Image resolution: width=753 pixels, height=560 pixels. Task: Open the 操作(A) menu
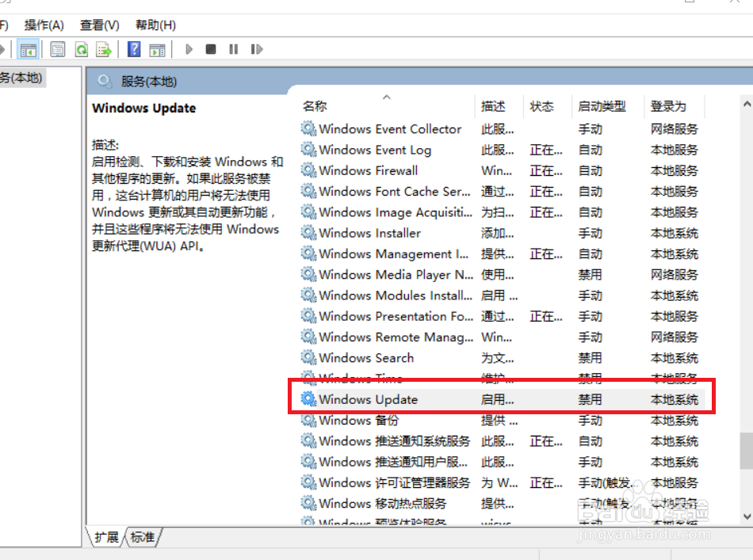pyautogui.click(x=44, y=25)
